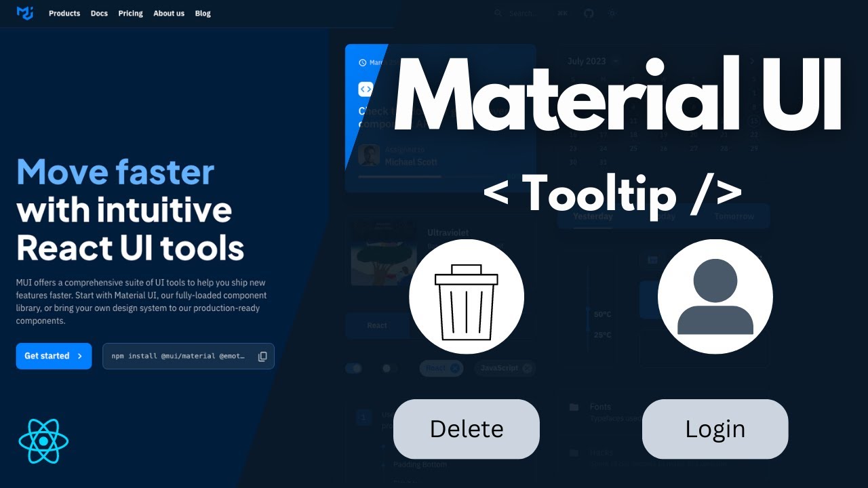Click the Get started button
Image resolution: width=868 pixels, height=488 pixels.
tap(54, 356)
